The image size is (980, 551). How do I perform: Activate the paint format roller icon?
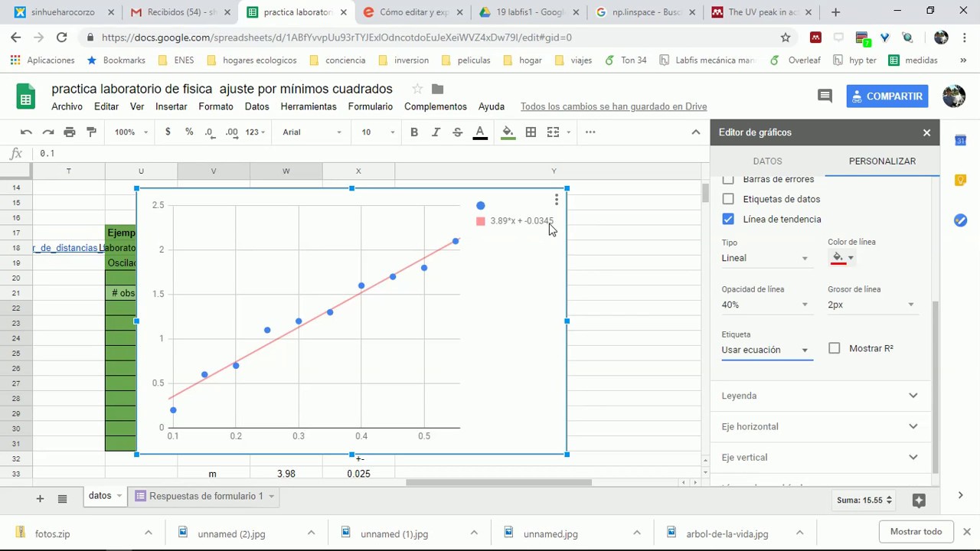pos(92,132)
